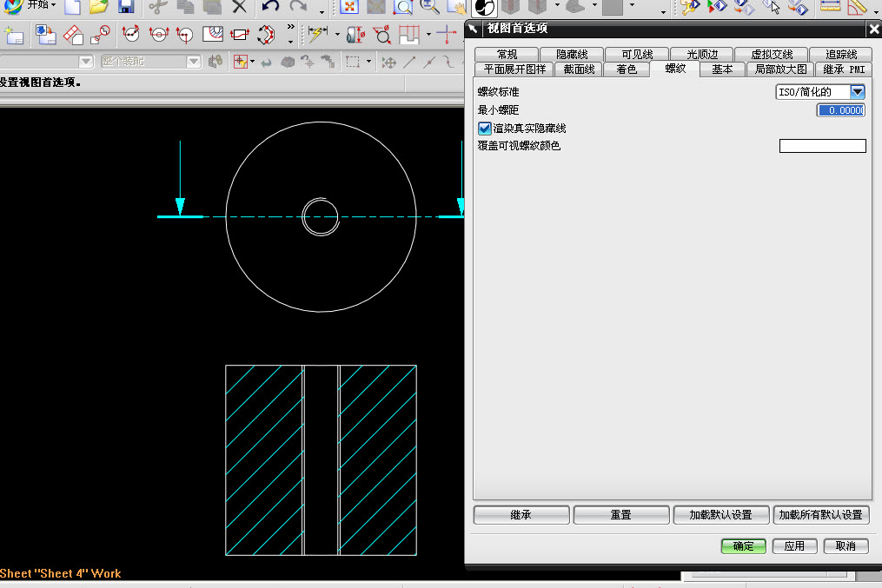The height and width of the screenshot is (588, 882).
Task: Activate the zoom window tool
Action: click(402, 7)
